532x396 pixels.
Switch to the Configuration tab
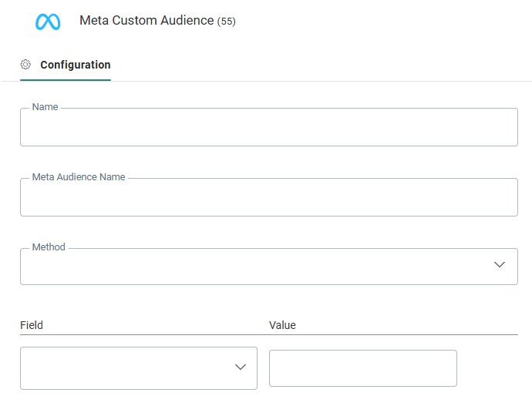[x=75, y=65]
